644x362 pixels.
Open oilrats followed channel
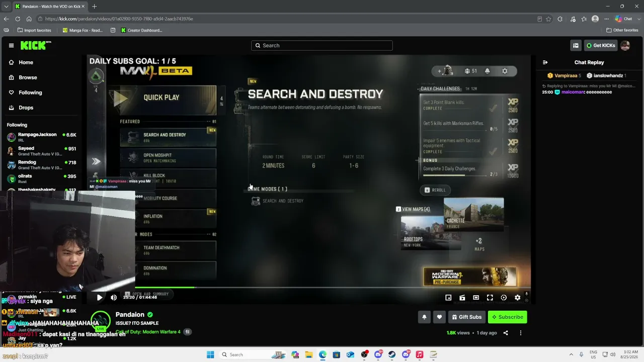pyautogui.click(x=41, y=178)
